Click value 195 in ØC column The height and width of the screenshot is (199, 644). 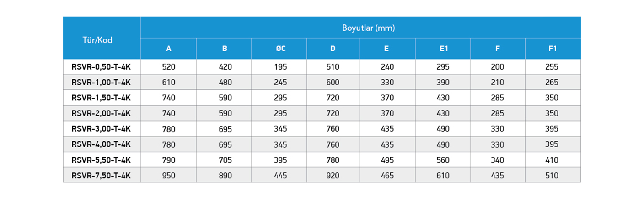[x=280, y=67]
